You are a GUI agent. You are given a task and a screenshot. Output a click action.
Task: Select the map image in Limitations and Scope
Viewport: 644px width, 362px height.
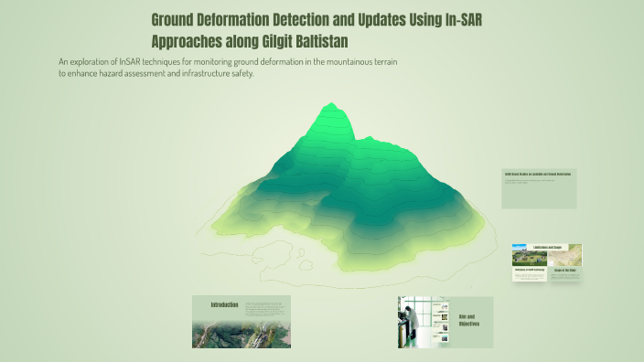click(x=565, y=256)
